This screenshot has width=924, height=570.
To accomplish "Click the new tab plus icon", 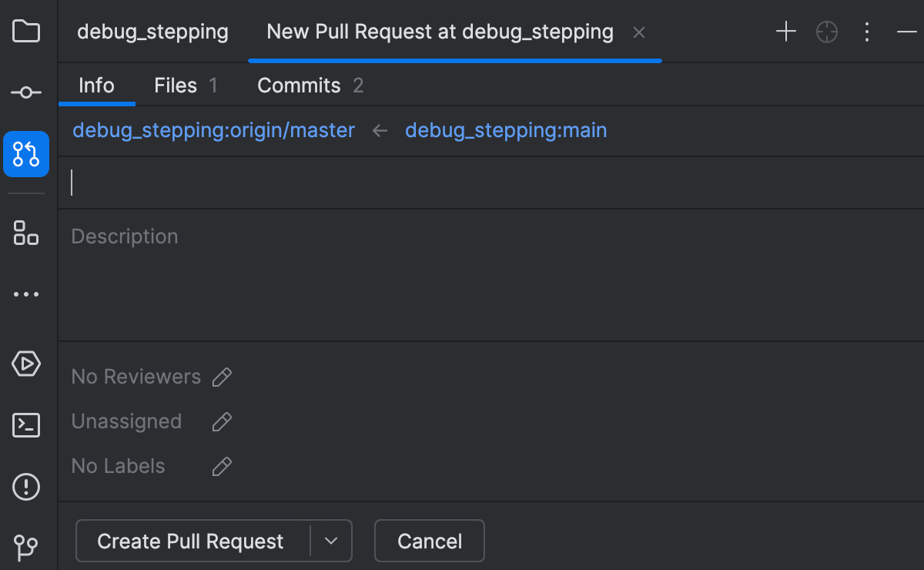I will coord(785,32).
